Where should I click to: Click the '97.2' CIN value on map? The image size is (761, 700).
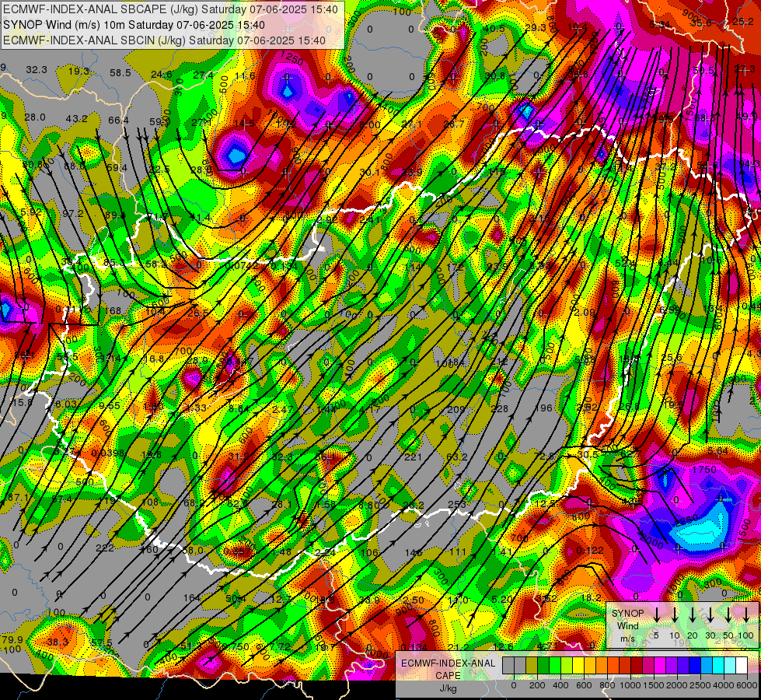pyautogui.click(x=73, y=214)
